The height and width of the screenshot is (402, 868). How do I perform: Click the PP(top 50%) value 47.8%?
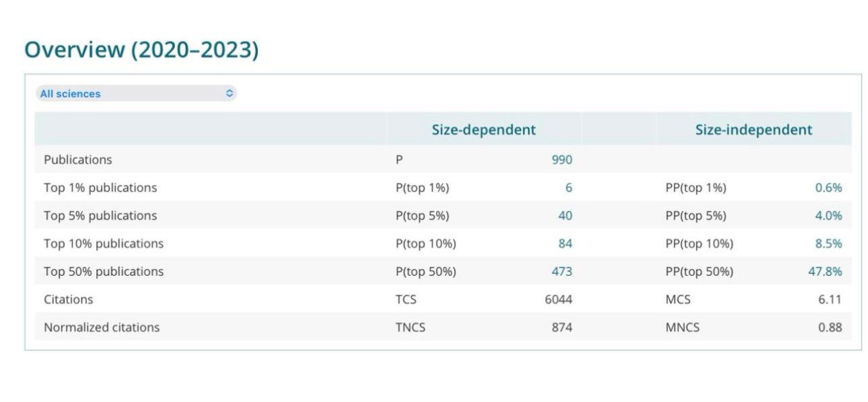(x=825, y=272)
